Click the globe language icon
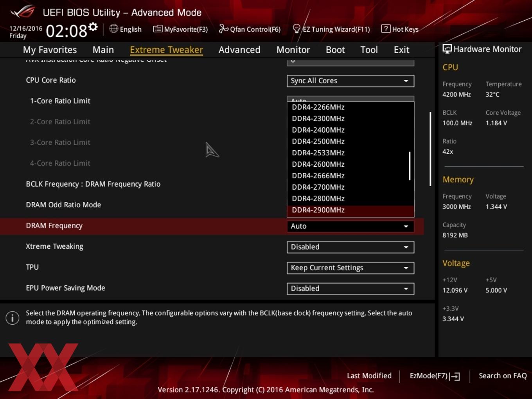Screen dimensions: 532x399 point(113,29)
